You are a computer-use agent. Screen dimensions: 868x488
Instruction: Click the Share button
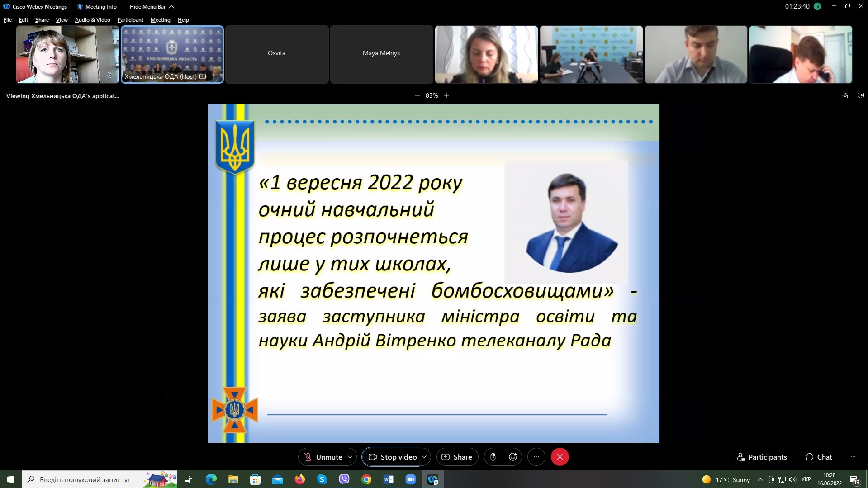(457, 457)
